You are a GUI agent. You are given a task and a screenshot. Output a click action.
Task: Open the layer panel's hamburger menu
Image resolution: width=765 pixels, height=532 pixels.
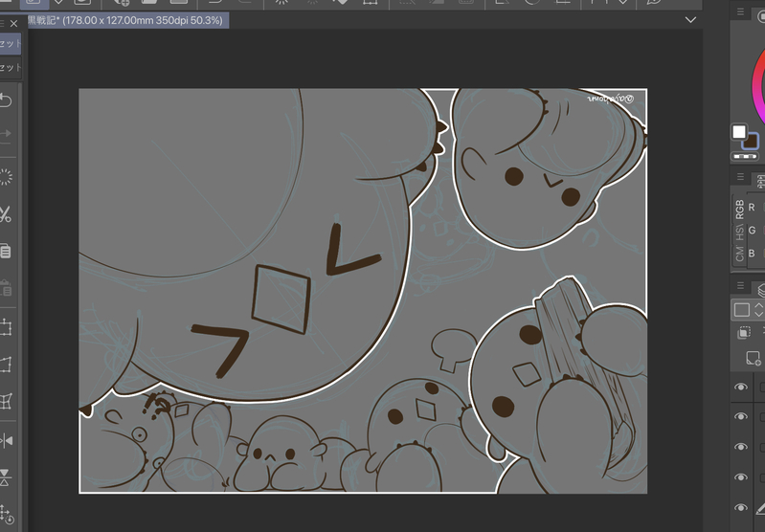pyautogui.click(x=741, y=285)
